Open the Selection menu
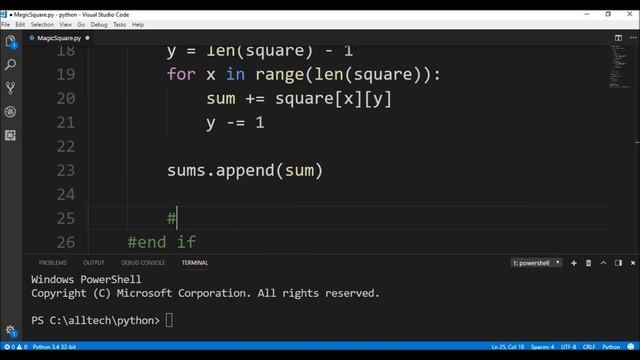 [42, 24]
